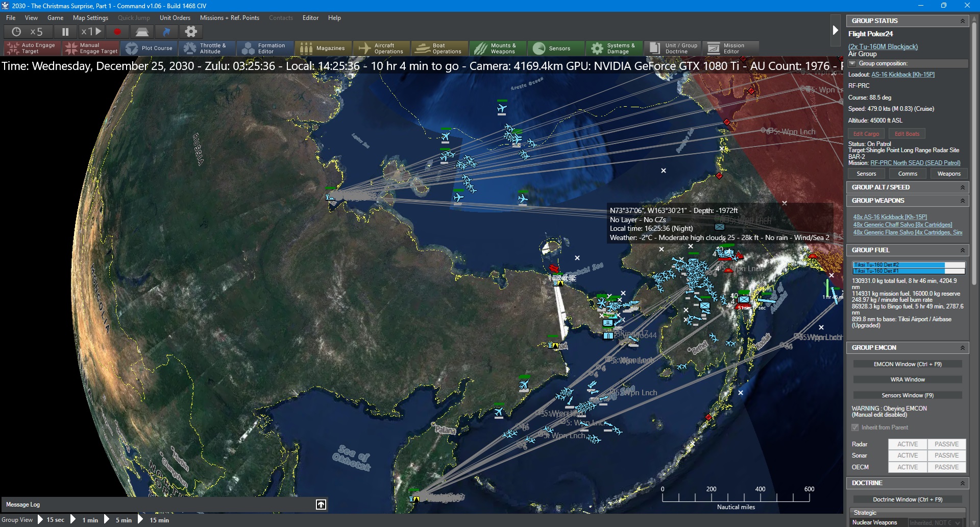Screen dimensions: 980x527
Task: Click the Comms button
Action: [x=908, y=174]
